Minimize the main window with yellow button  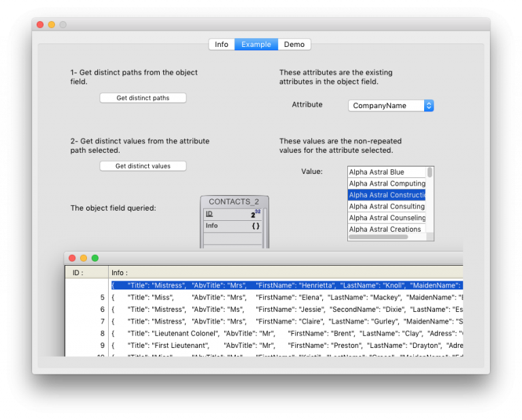click(x=52, y=24)
